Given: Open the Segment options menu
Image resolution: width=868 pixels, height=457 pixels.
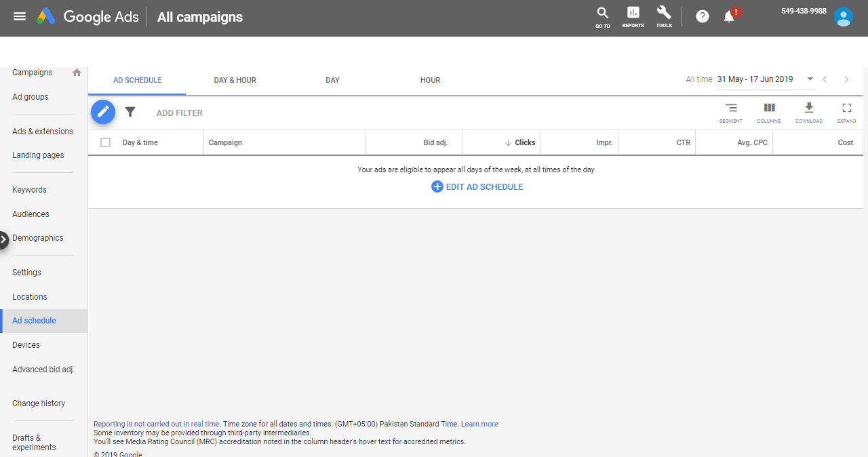Looking at the screenshot, I should 730,112.
